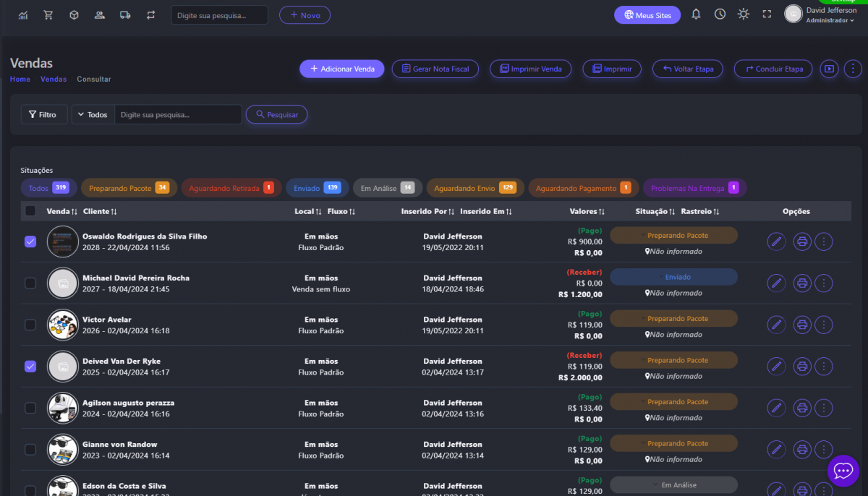The width and height of the screenshot is (868, 496).
Task: Print Michael David Pereira Rocha's sale
Action: pyautogui.click(x=801, y=283)
